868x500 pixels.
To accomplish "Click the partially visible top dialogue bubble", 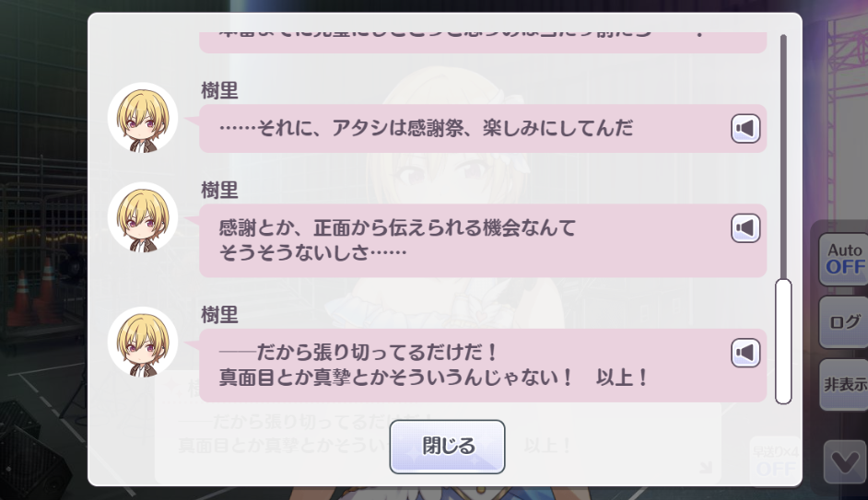I will pyautogui.click(x=483, y=42).
